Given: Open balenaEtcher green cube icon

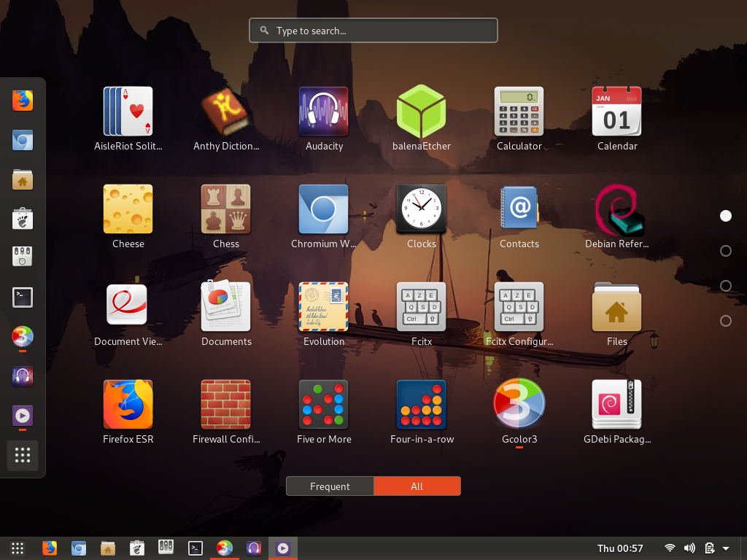Looking at the screenshot, I should [422, 119].
